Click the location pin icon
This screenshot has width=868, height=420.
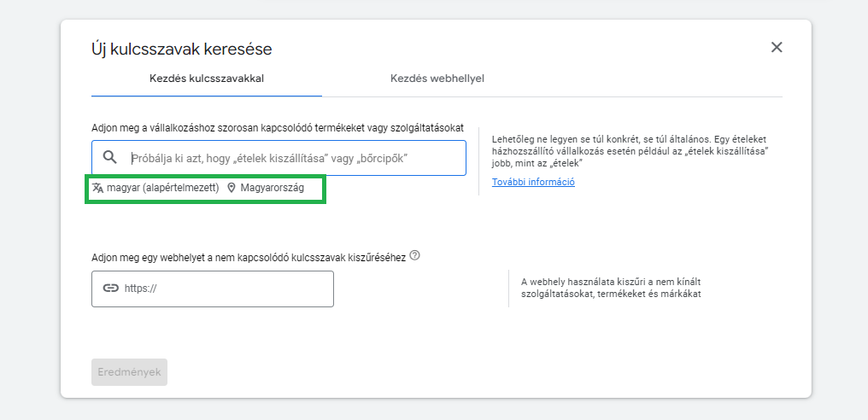[232, 188]
